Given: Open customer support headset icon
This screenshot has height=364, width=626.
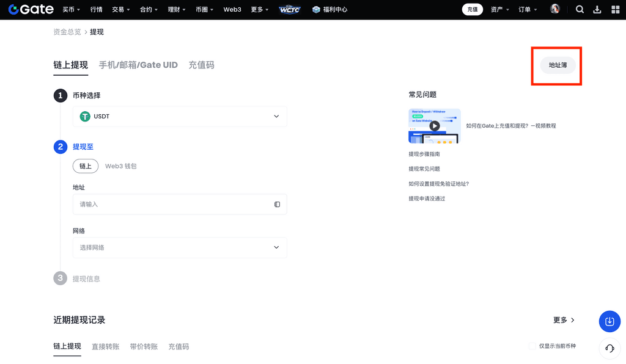Looking at the screenshot, I should click(x=609, y=348).
